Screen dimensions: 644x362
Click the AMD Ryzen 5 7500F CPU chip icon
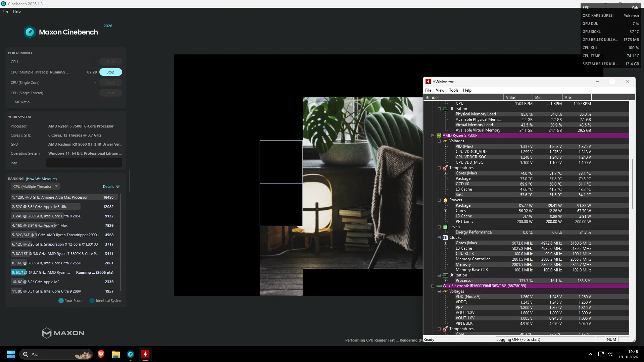(439, 136)
